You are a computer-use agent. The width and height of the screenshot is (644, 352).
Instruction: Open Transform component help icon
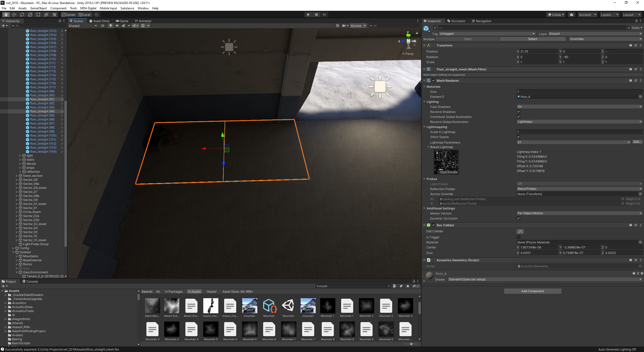[x=630, y=45]
